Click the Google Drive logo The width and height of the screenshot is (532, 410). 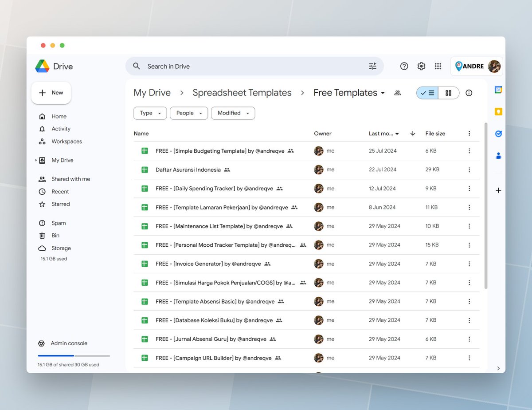(42, 66)
